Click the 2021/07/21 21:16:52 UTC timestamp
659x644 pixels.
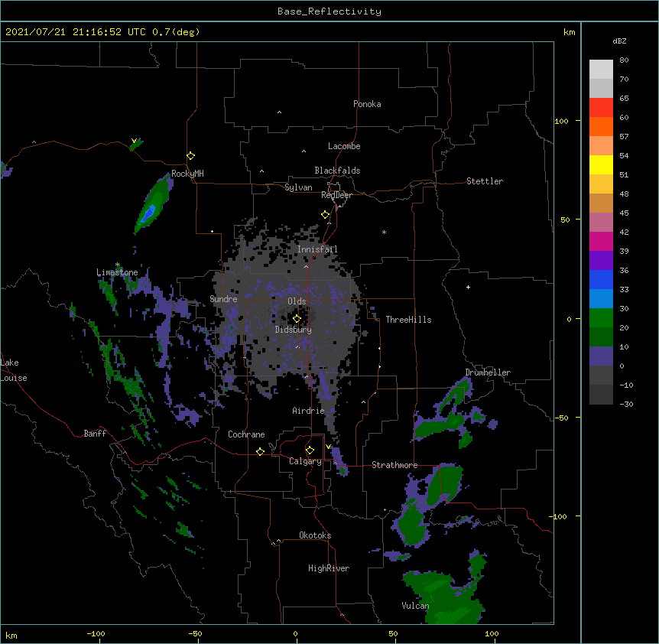pos(76,32)
